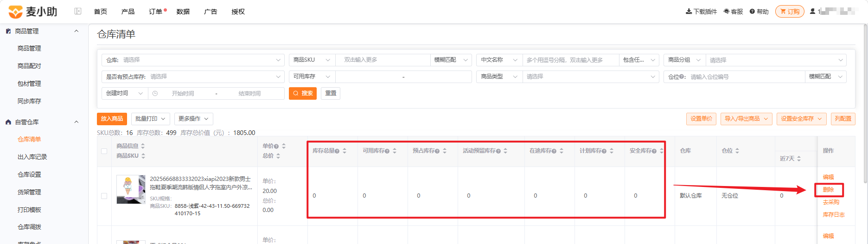Click the sort arrows beside 库存总量
Screen dimensions: 868x244
[345, 151]
